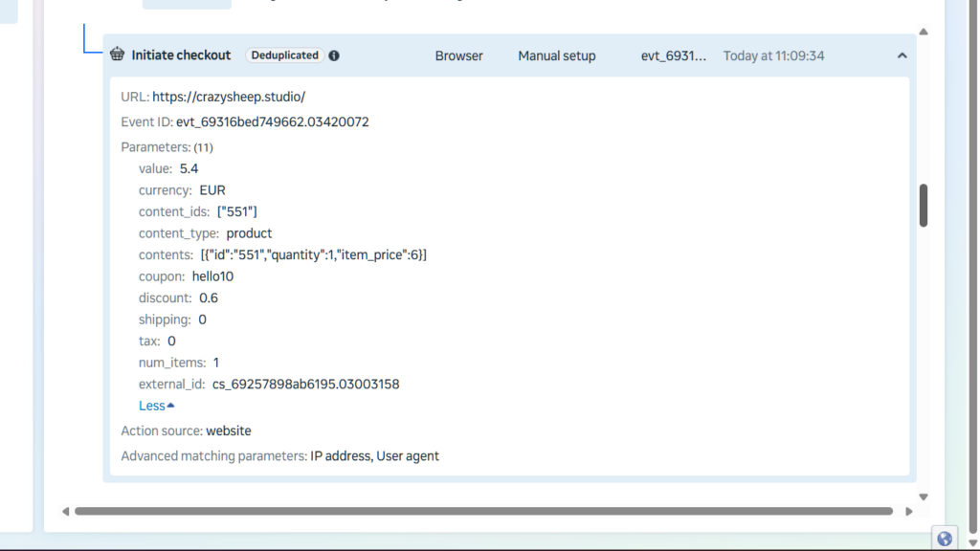The height and width of the screenshot is (551, 980).
Task: Click the truncated evt_6931 event ID
Action: (674, 55)
